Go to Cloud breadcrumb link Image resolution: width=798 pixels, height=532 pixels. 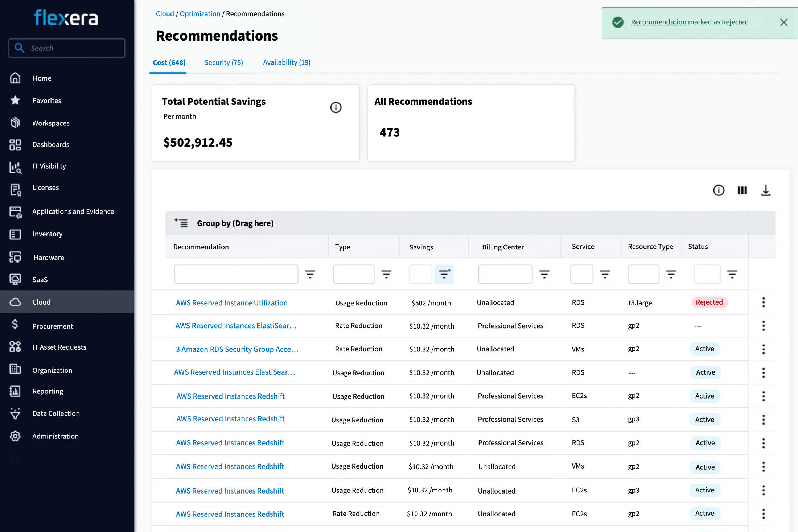[165, 14]
